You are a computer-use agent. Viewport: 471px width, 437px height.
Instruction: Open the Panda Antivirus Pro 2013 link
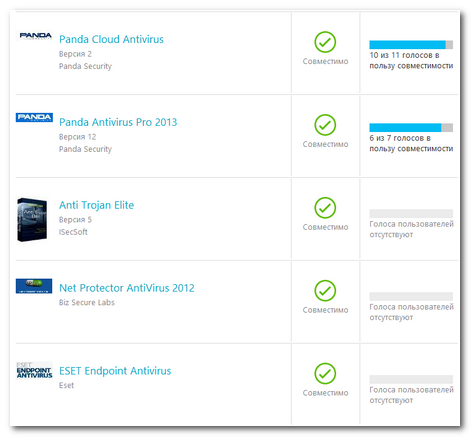[118, 122]
